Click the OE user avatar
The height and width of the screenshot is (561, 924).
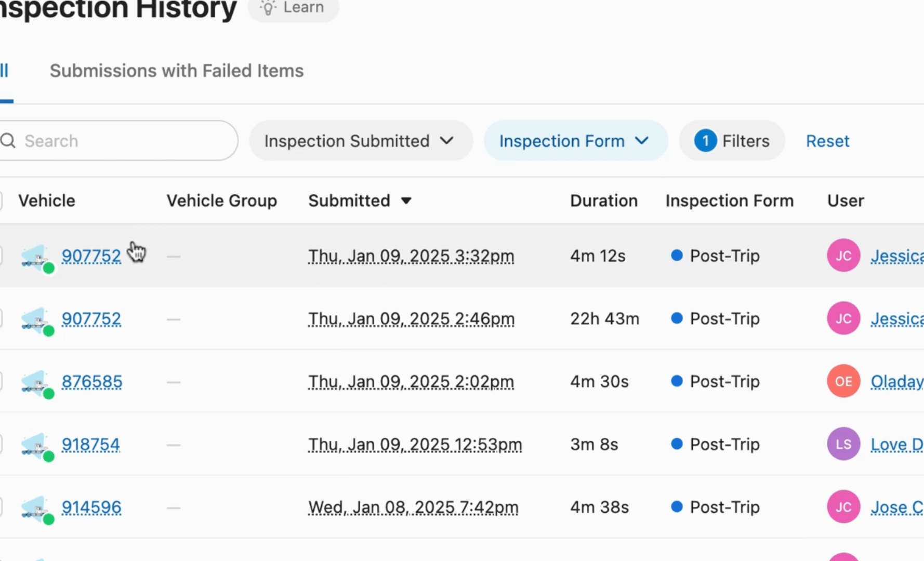tap(843, 381)
